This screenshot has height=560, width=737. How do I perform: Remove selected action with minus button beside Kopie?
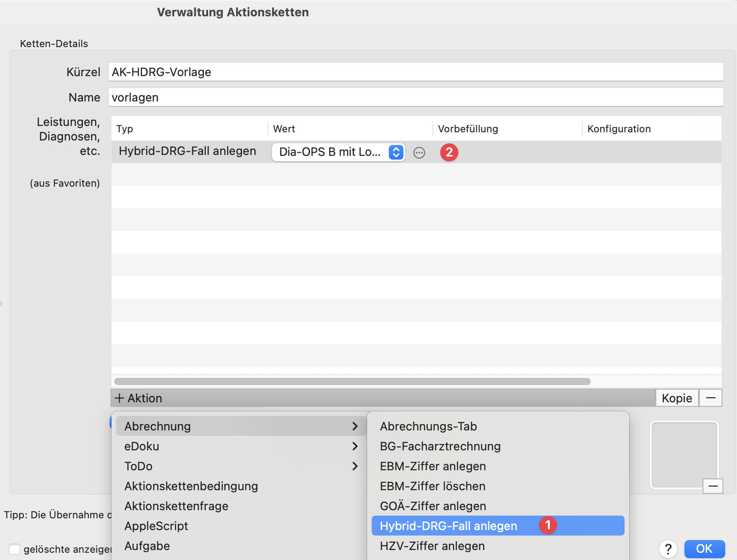pos(711,398)
